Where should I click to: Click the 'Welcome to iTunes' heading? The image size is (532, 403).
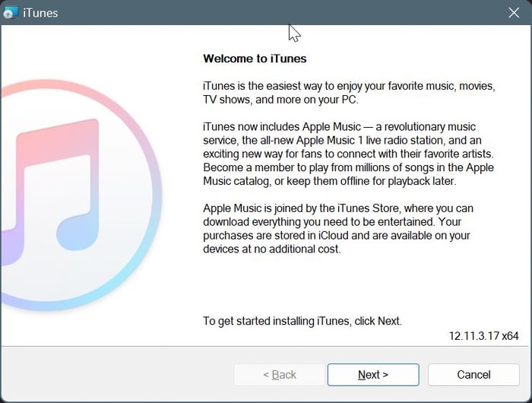[x=255, y=59]
